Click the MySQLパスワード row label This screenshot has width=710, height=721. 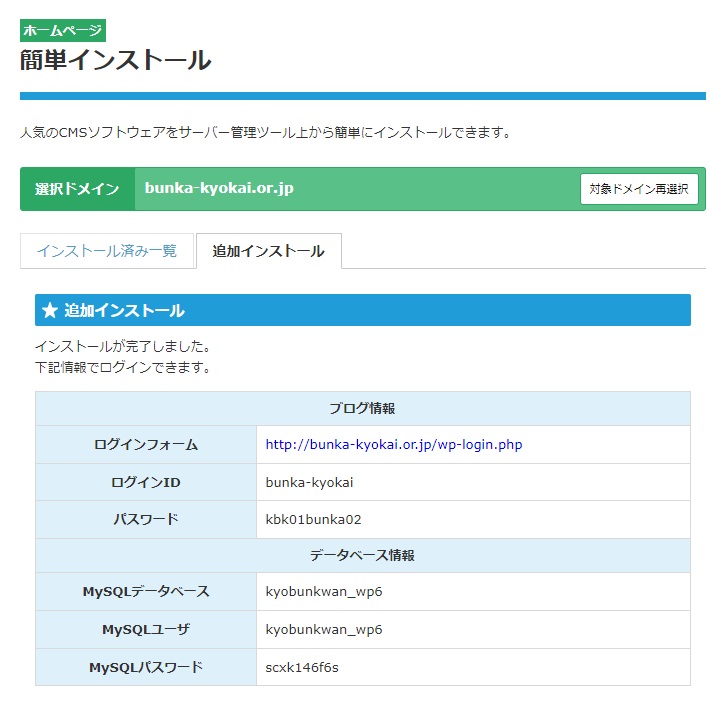[x=146, y=667]
